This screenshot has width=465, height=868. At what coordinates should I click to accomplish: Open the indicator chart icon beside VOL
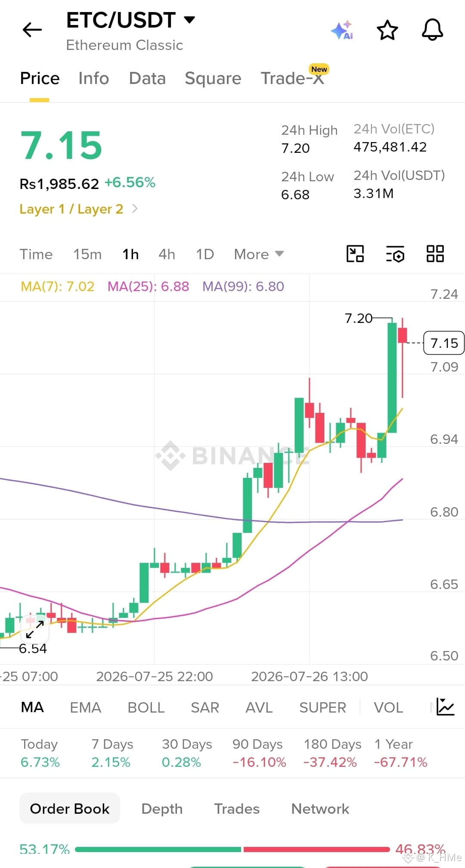click(x=445, y=707)
